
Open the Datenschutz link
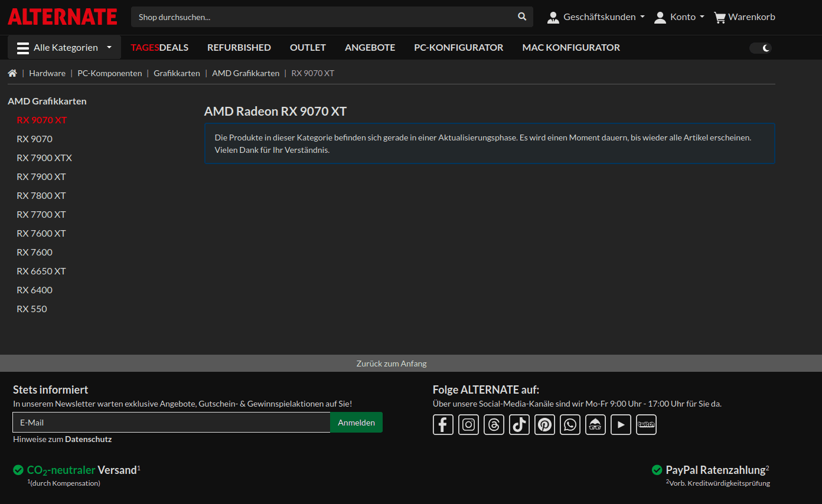88,439
